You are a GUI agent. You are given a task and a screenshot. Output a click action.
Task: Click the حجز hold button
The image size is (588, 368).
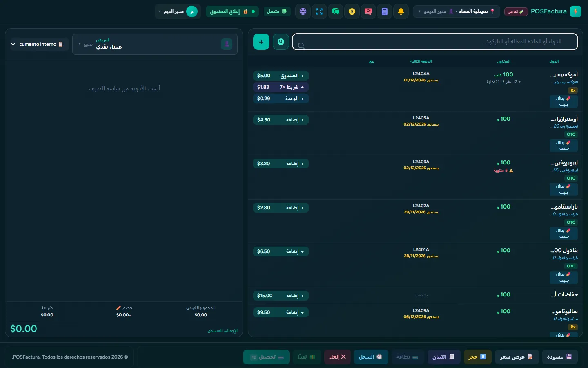477,357
